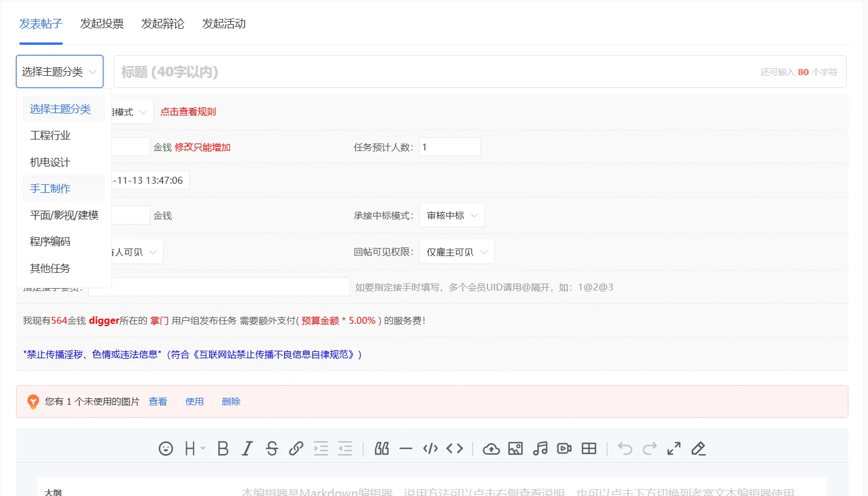
Task: Apply italic formatting in the editor
Action: point(247,448)
